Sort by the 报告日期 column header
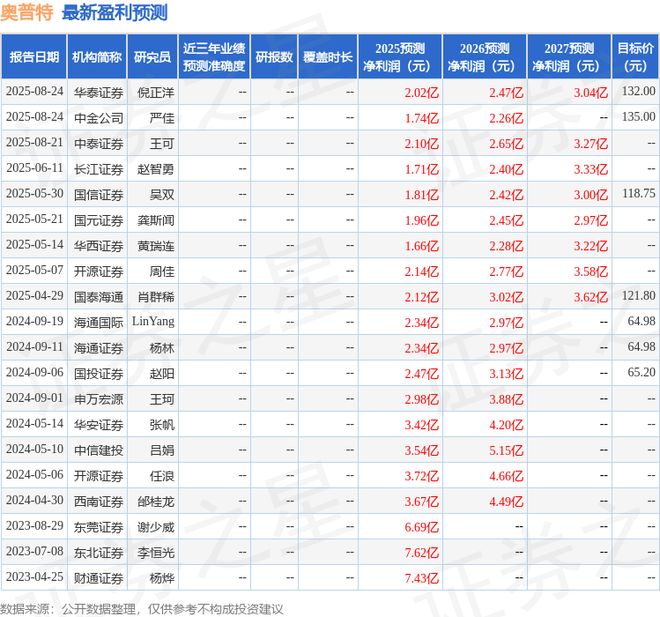The height and width of the screenshot is (617, 660). 34,57
